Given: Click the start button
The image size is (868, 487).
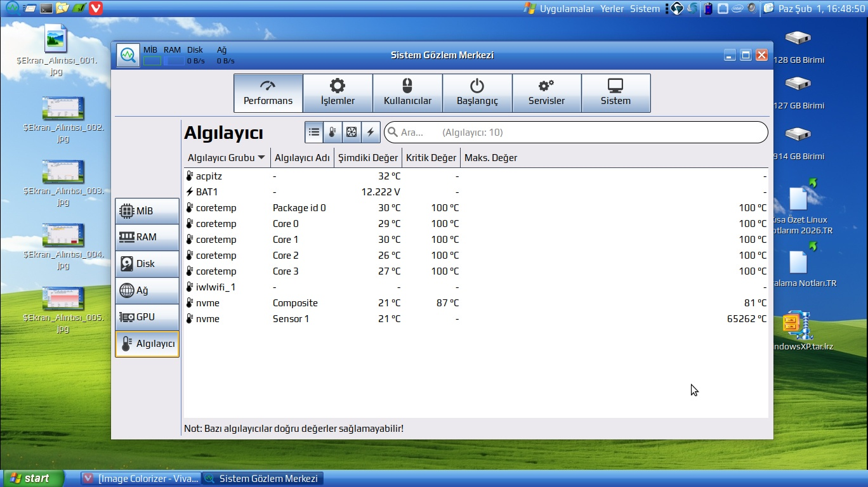Looking at the screenshot, I should click(33, 478).
